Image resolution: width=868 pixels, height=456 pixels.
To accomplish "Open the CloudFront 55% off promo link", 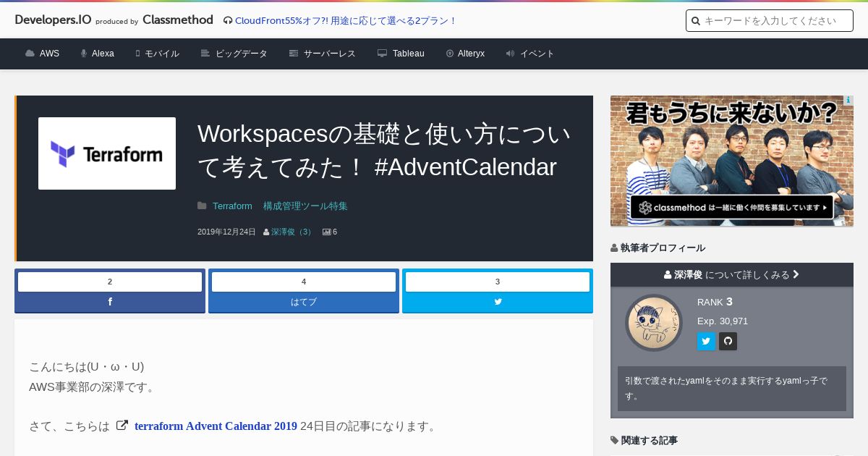I will coord(346,21).
